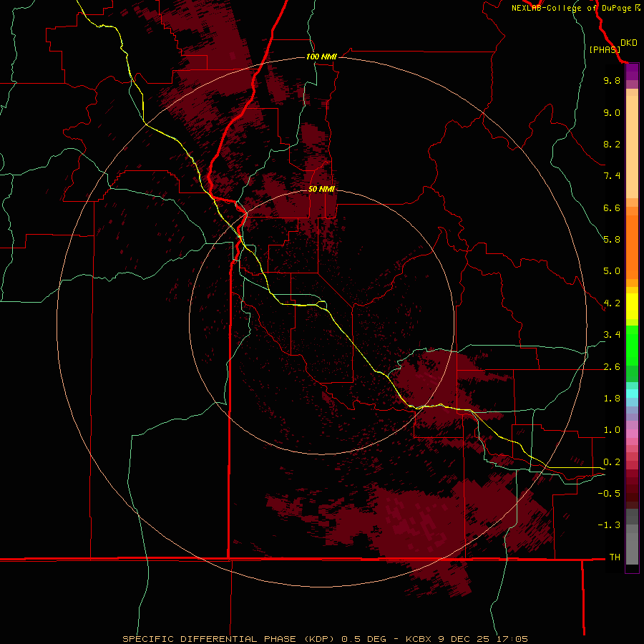Click the 1.0 value on the legend
Viewport: 644px width, 644px height.
[x=612, y=430]
